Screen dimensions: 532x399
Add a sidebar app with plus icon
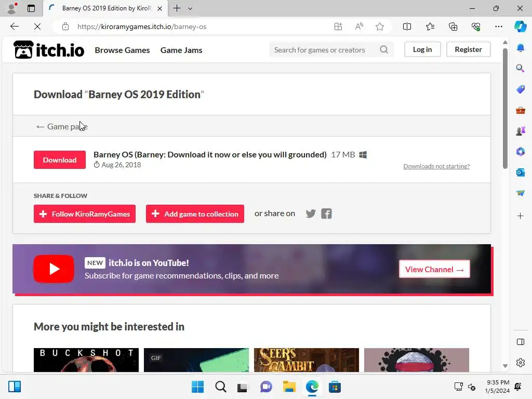tap(520, 216)
